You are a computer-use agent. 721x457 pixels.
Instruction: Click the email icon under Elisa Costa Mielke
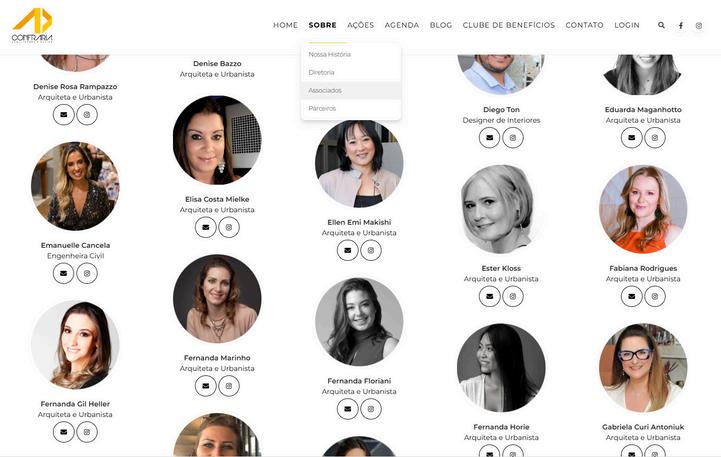click(206, 227)
